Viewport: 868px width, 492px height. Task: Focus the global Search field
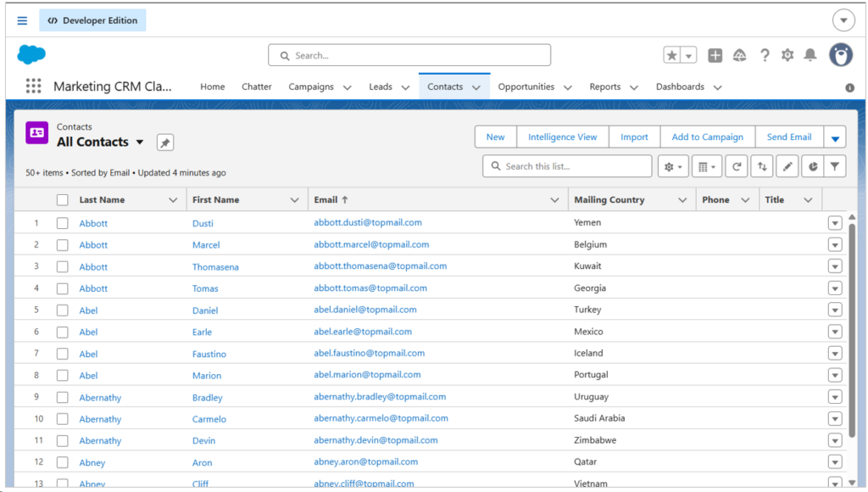[x=409, y=55]
